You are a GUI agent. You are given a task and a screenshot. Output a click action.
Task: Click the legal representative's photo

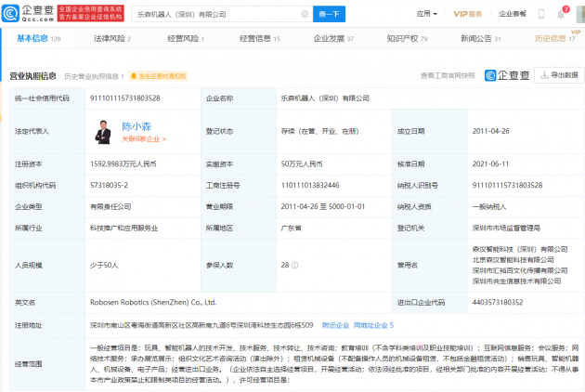(103, 132)
